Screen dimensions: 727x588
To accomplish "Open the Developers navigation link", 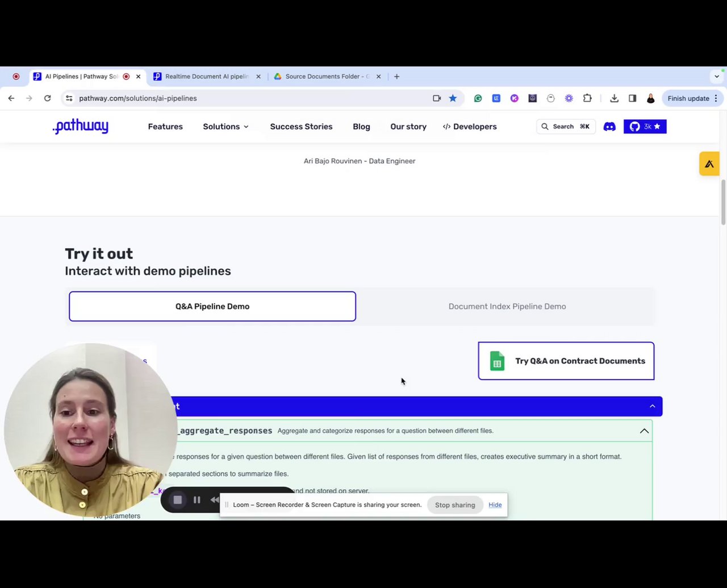I will click(470, 127).
